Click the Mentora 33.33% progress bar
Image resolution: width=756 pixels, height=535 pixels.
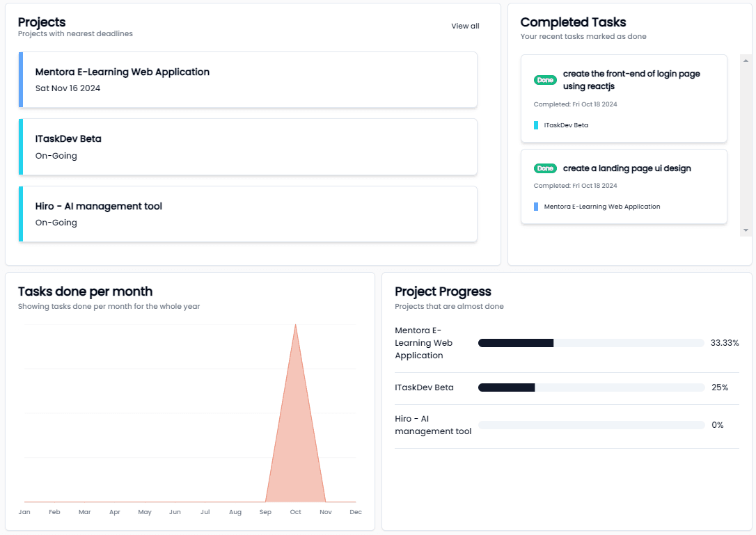click(x=591, y=343)
